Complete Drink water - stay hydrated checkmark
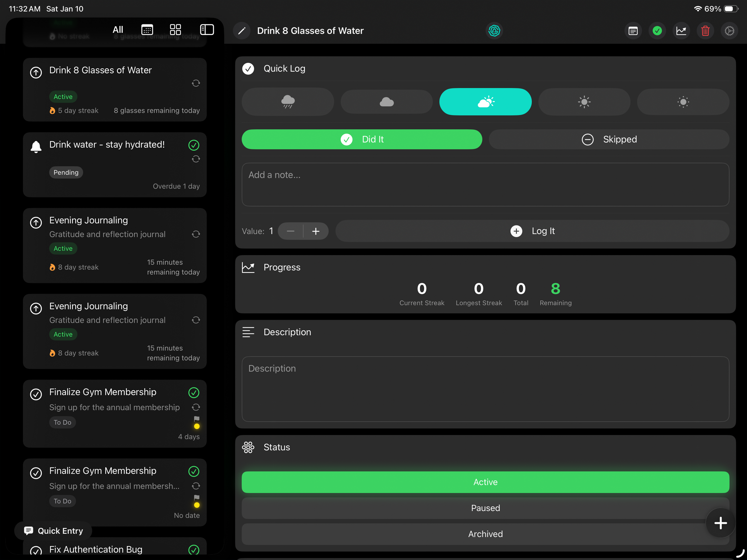Screen dimensions: 747x560 pos(194,145)
